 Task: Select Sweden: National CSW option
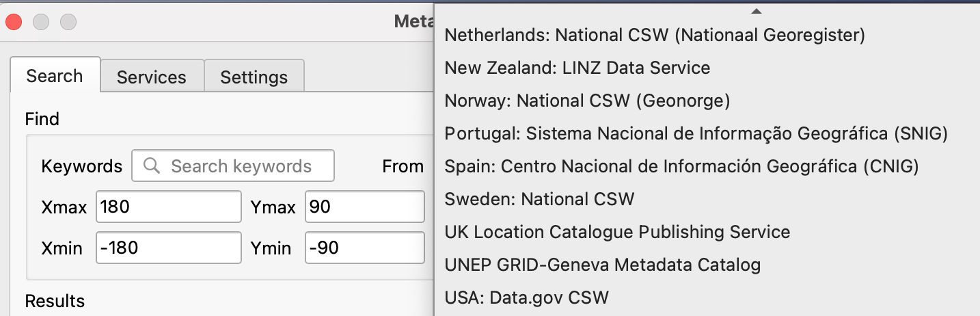(x=539, y=199)
